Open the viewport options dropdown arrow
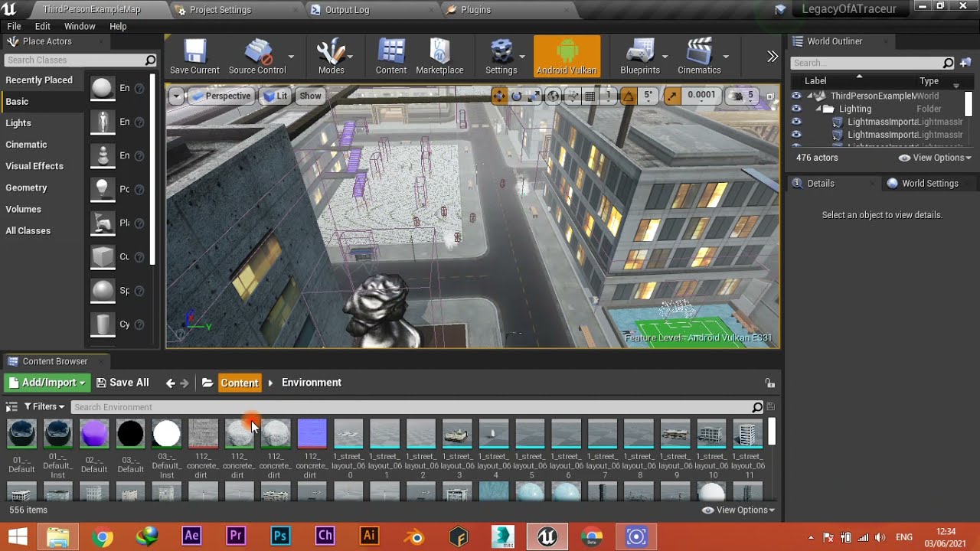980x551 pixels. 177,96
